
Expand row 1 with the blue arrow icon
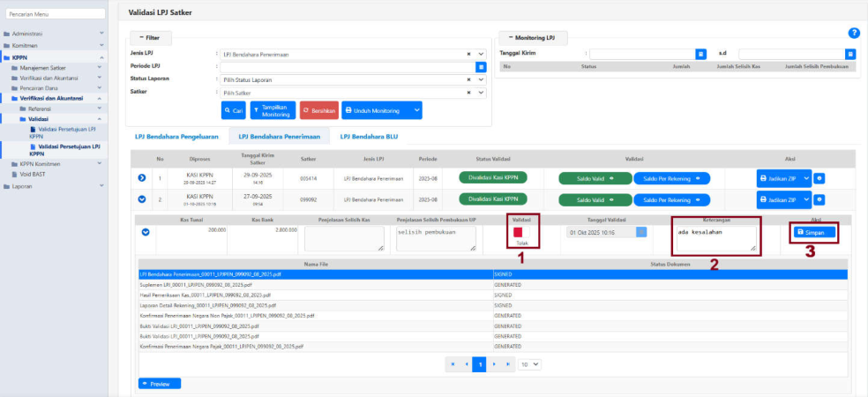click(x=142, y=177)
